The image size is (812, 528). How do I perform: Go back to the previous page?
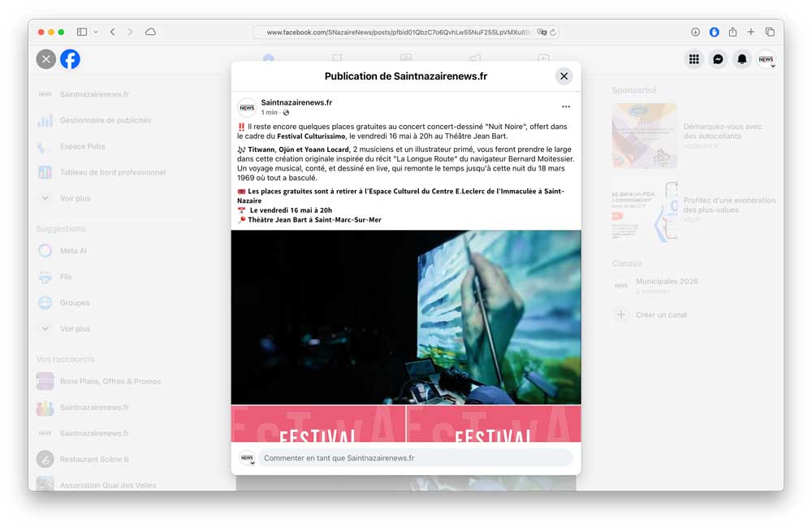pos(113,32)
